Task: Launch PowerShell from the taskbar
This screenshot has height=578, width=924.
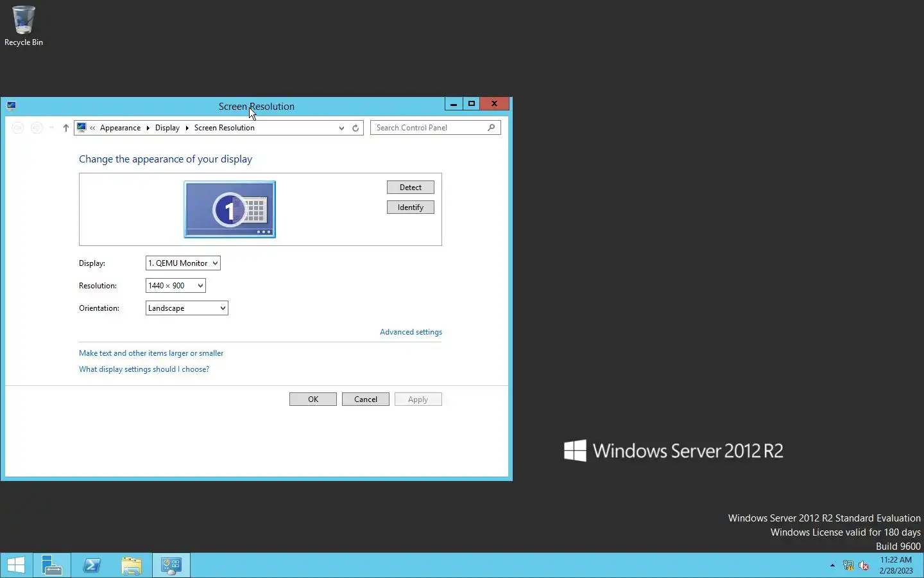Action: coord(92,565)
